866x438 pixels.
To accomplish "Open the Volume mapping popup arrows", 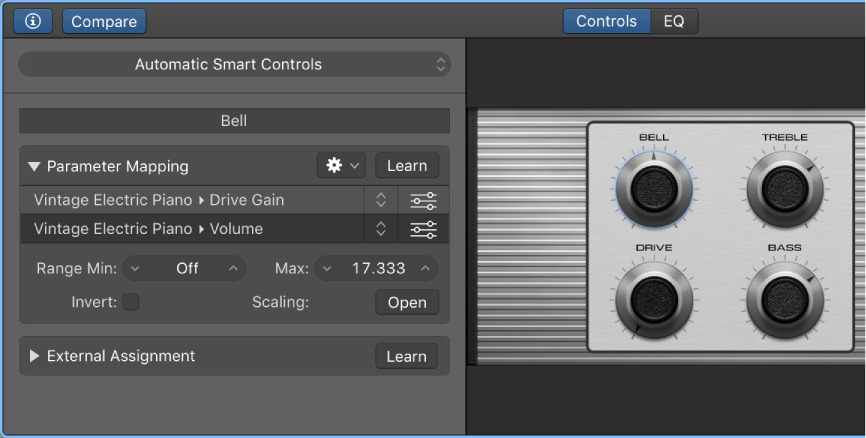I will point(381,229).
